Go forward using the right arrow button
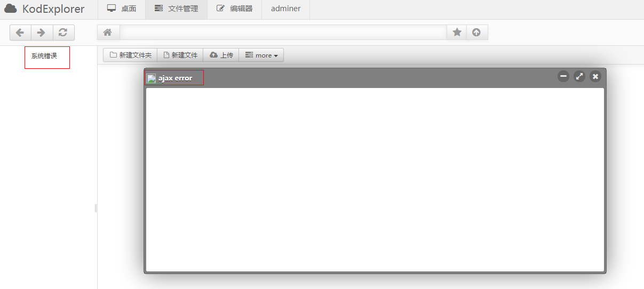The image size is (644, 289). point(42,33)
